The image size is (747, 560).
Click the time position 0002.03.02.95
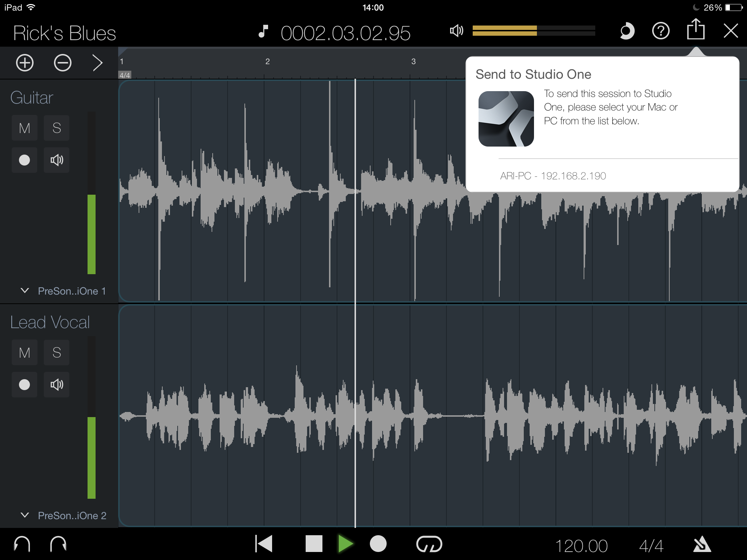[x=345, y=33]
